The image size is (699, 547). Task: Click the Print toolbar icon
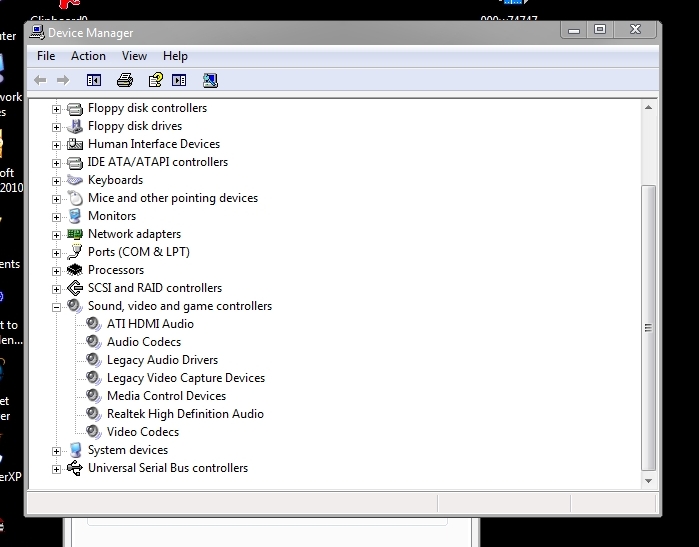pos(125,80)
